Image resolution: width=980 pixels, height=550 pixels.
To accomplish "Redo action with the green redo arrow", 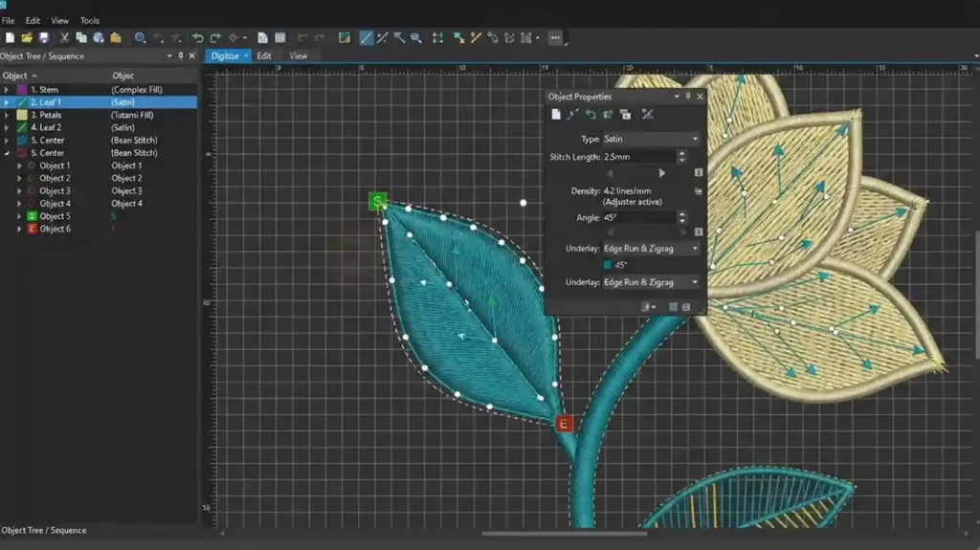I will pos(215,38).
